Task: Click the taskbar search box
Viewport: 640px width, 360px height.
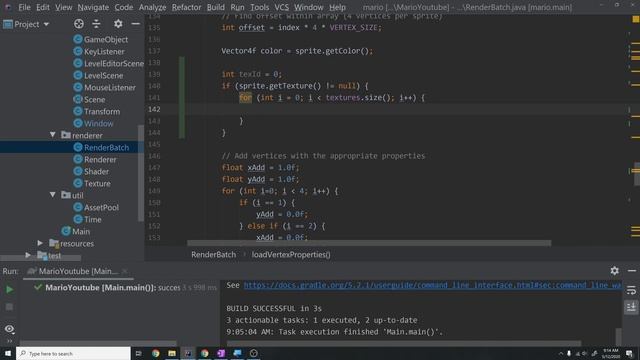Action: tap(73, 353)
